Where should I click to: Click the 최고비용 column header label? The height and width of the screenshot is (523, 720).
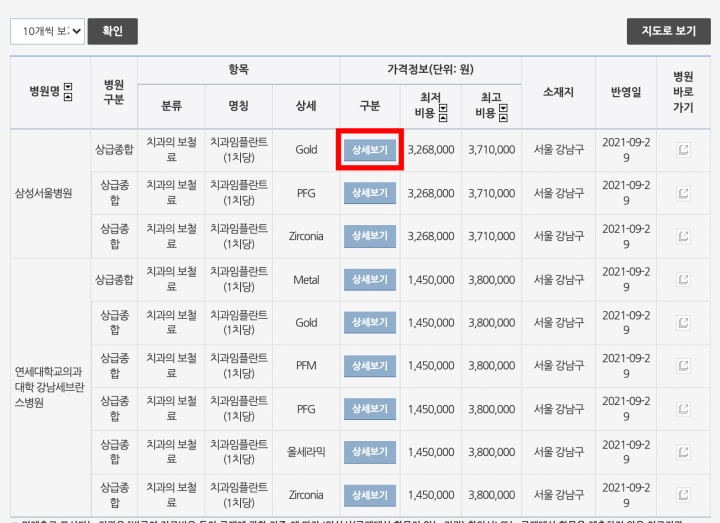pyautogui.click(x=488, y=105)
